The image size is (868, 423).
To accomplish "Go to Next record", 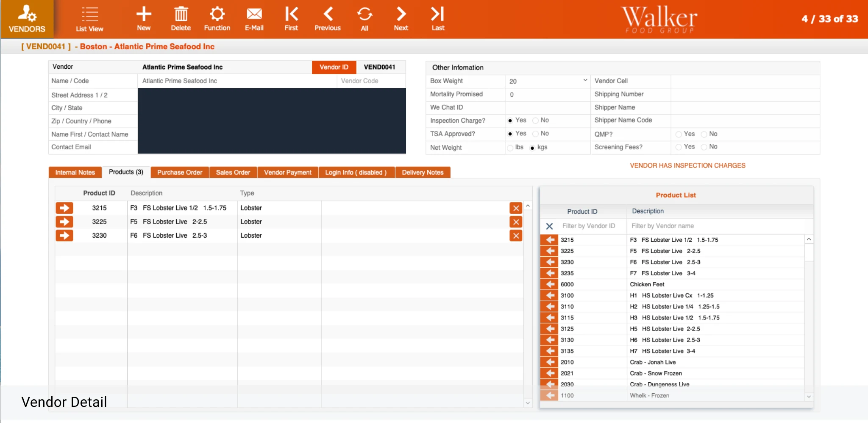I will point(401,19).
